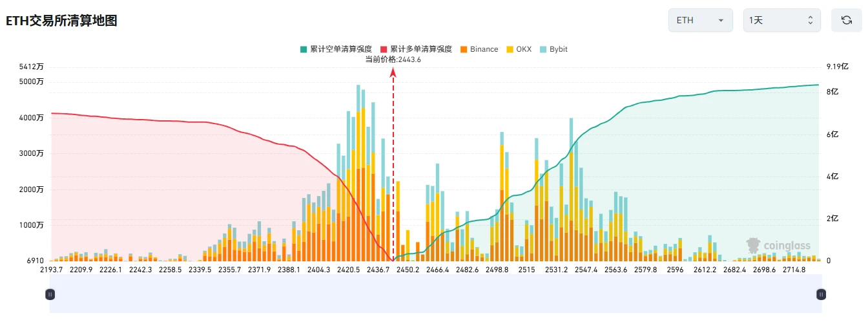This screenshot has width=868, height=324.
Task: Click the 6910 left axis label
Action: pyautogui.click(x=35, y=261)
